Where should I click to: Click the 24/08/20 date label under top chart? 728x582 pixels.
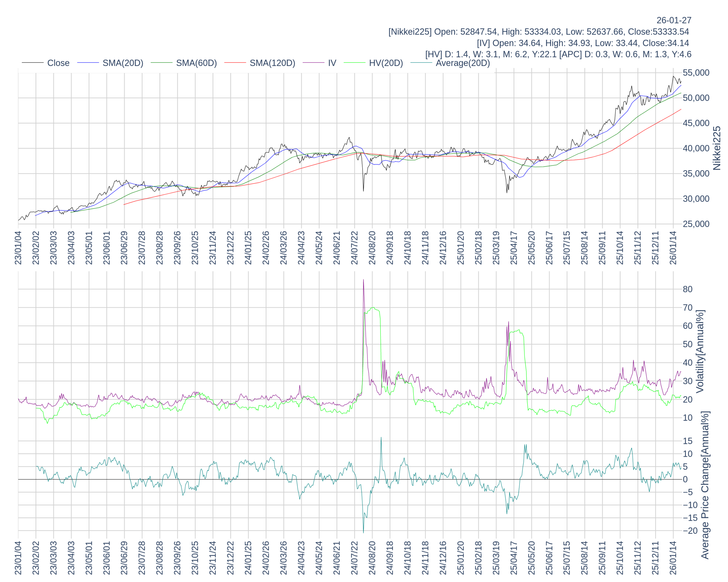[x=372, y=248]
